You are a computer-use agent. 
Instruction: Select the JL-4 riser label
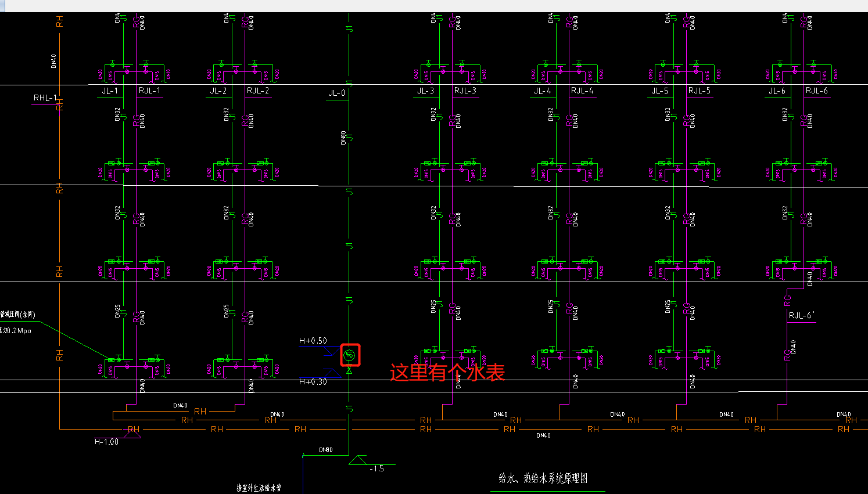[543, 91]
